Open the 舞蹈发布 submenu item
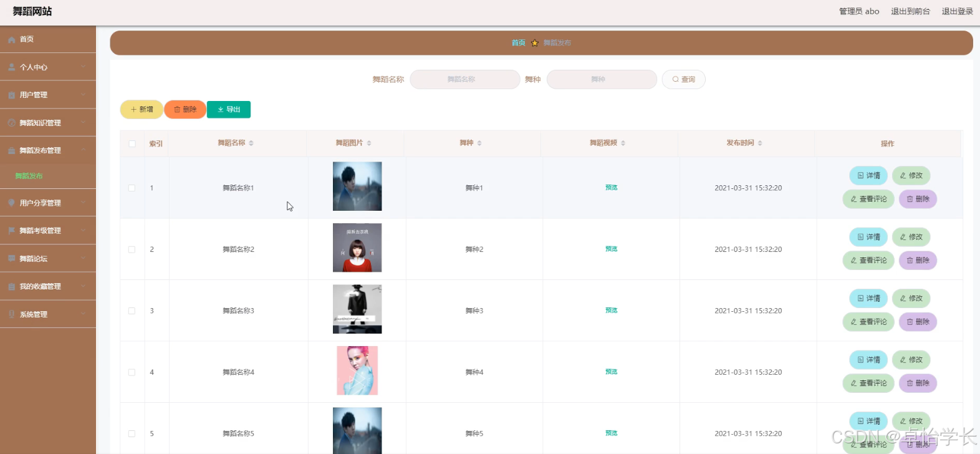 point(29,176)
